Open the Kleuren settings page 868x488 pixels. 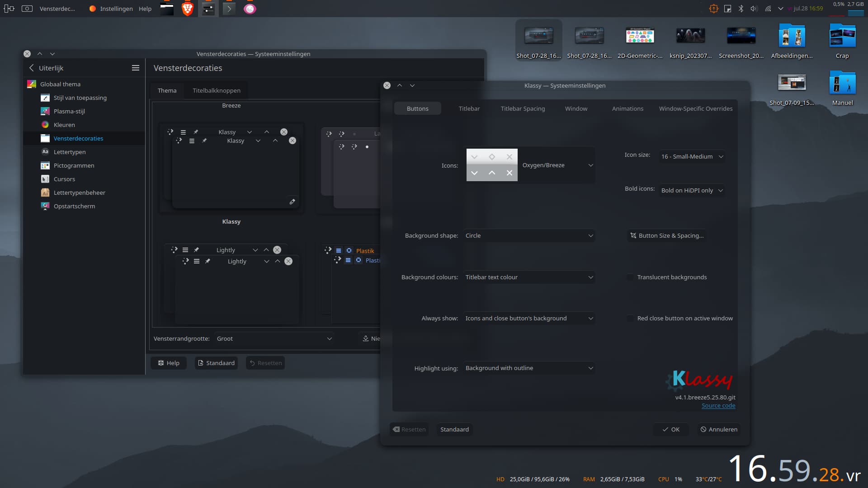click(x=64, y=125)
